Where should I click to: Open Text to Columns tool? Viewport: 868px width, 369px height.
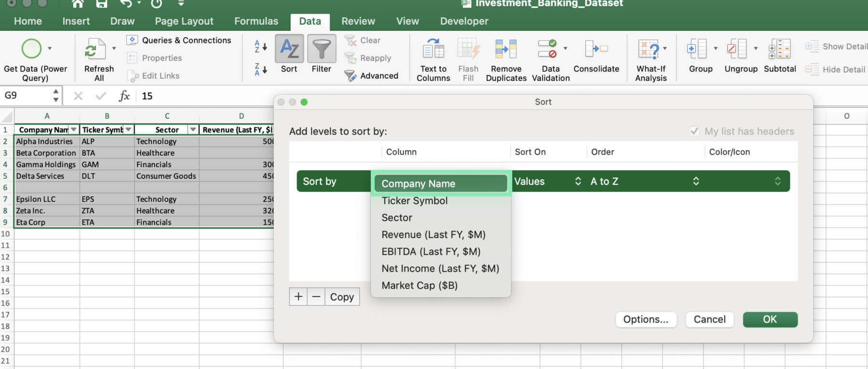click(x=433, y=60)
